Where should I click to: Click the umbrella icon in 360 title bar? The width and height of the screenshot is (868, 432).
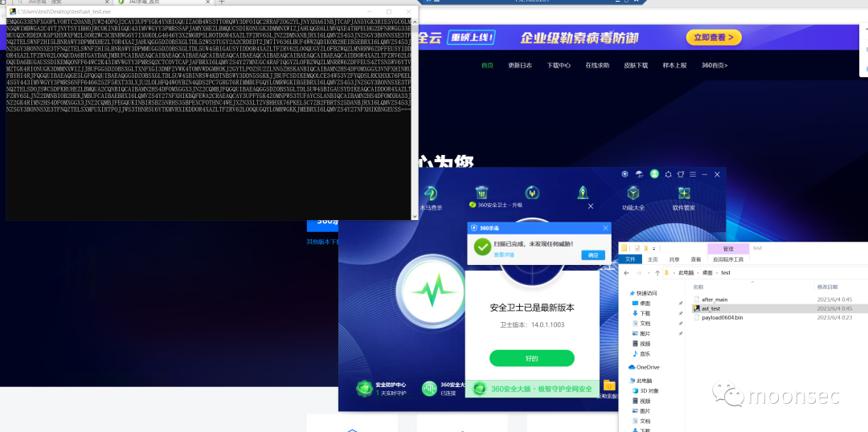point(640,173)
